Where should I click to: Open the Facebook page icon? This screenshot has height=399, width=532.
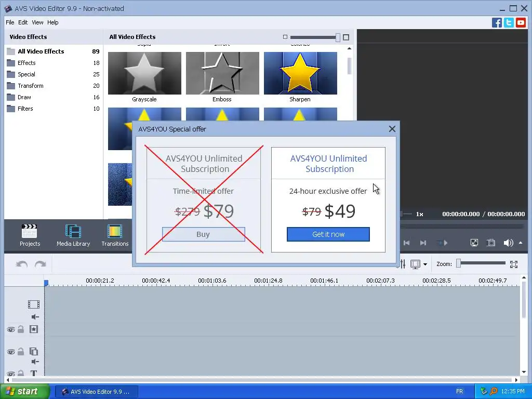497,23
